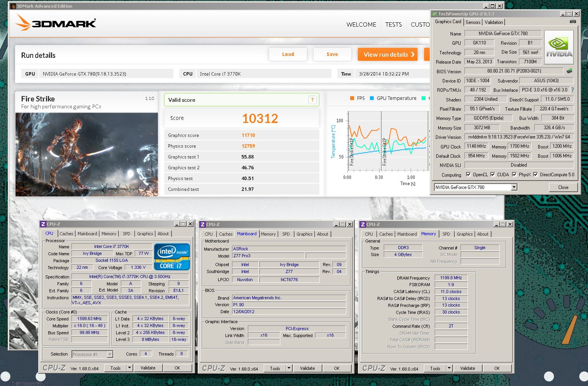The width and height of the screenshot is (588, 386).
Task: Open About tab in first CPU-Z window
Action: (x=163, y=234)
